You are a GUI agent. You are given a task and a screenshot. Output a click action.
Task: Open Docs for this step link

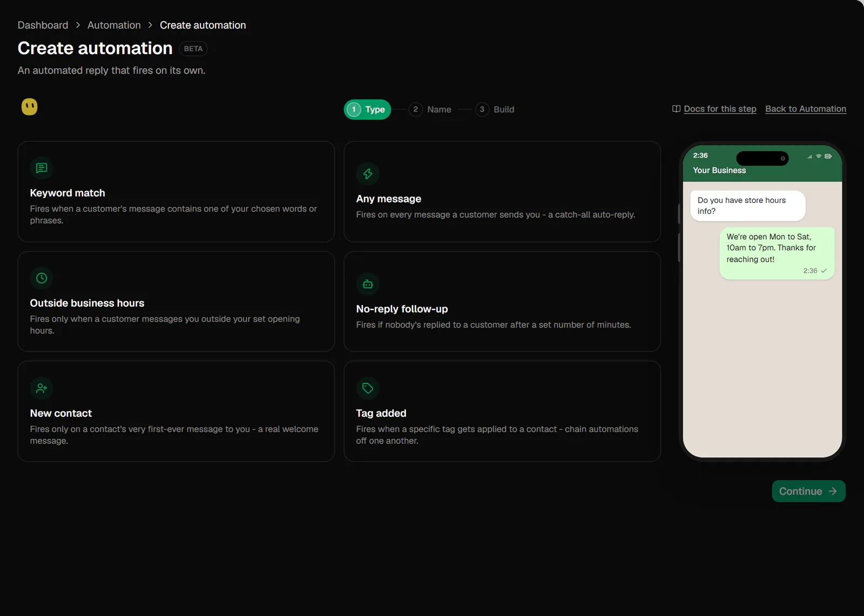pyautogui.click(x=720, y=109)
